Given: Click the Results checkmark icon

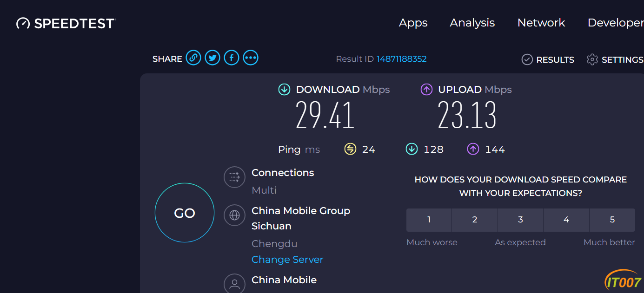Looking at the screenshot, I should coord(527,59).
